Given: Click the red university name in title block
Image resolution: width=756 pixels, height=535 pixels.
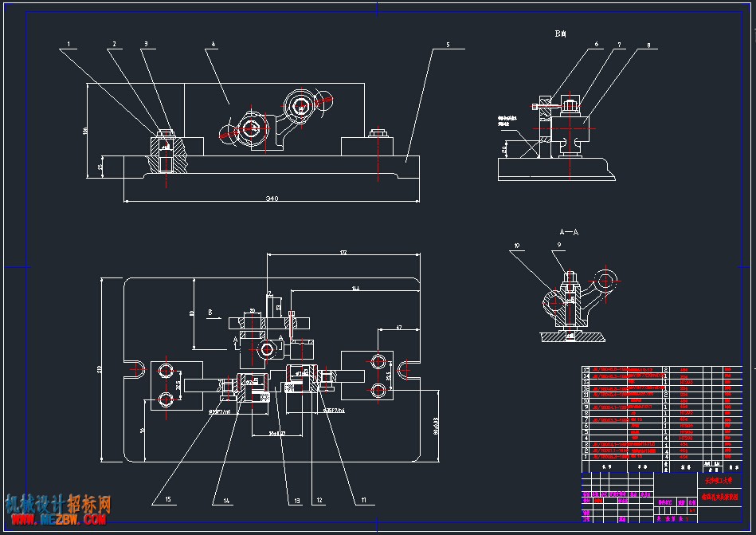Looking at the screenshot, I should [719, 481].
